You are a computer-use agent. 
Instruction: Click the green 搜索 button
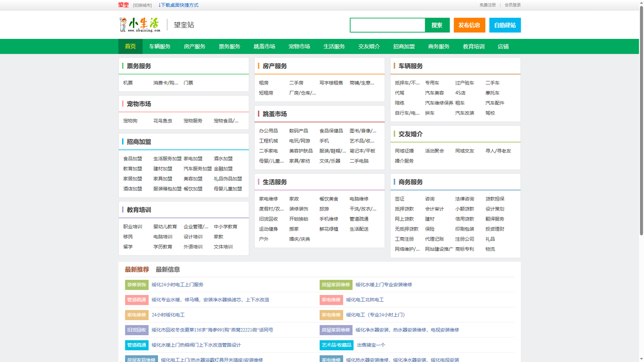(x=437, y=25)
